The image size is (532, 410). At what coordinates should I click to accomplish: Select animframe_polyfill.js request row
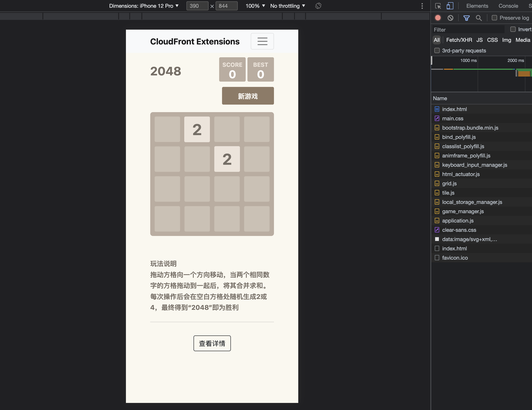(x=481, y=155)
